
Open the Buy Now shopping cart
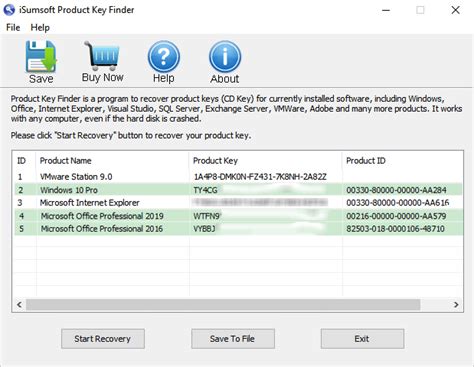[x=102, y=56]
